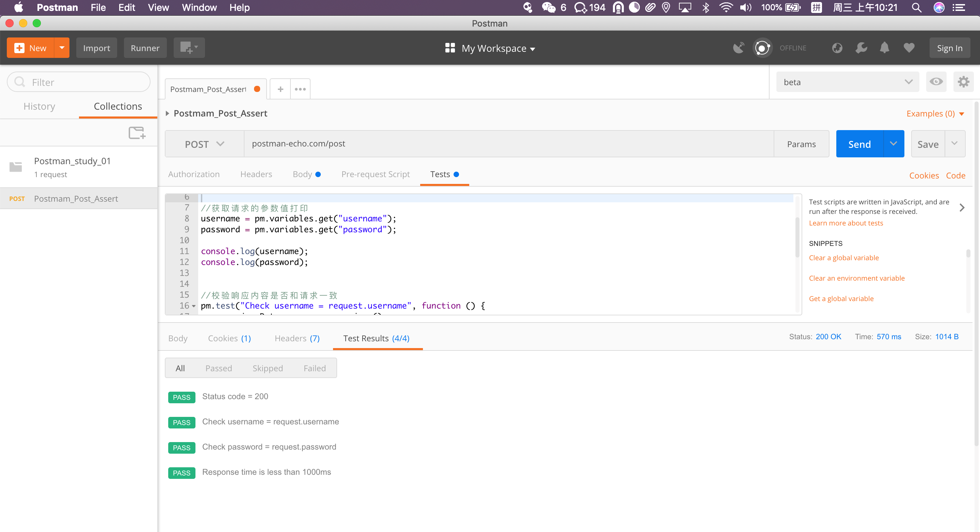Open the Pre-request Script tab
This screenshot has height=532, width=980.
coord(376,174)
